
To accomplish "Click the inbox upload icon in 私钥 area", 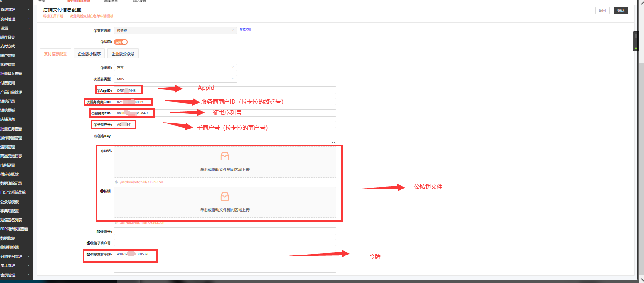I will (224, 197).
